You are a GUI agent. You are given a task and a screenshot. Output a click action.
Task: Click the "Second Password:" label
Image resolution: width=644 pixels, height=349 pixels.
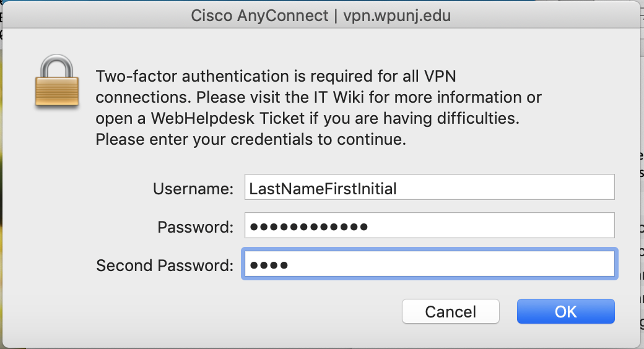[165, 265]
